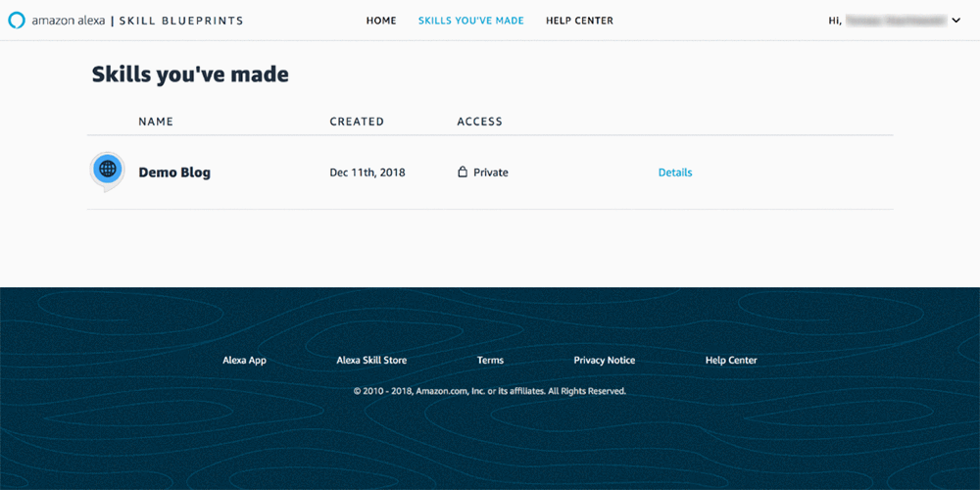
Task: Click the CREATED column header
Action: [357, 122]
